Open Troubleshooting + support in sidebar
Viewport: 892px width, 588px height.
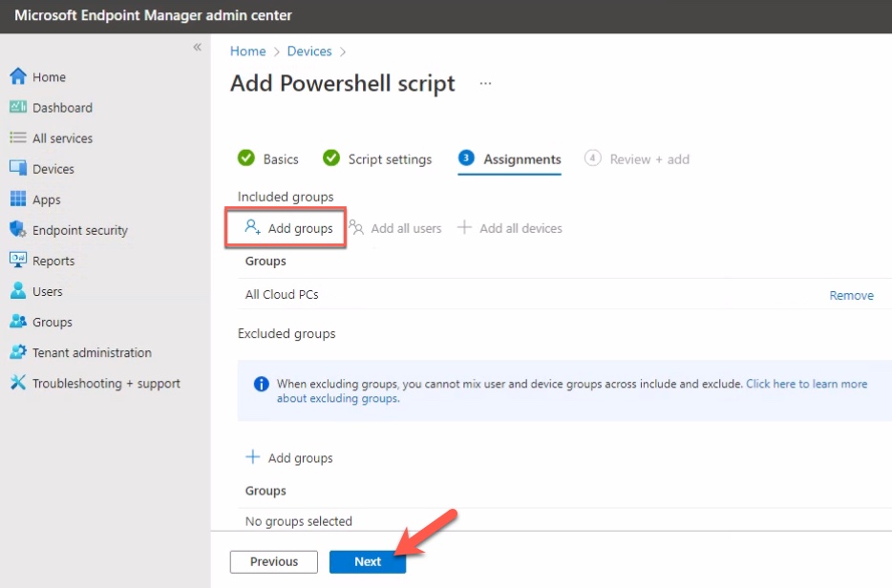coord(106,384)
